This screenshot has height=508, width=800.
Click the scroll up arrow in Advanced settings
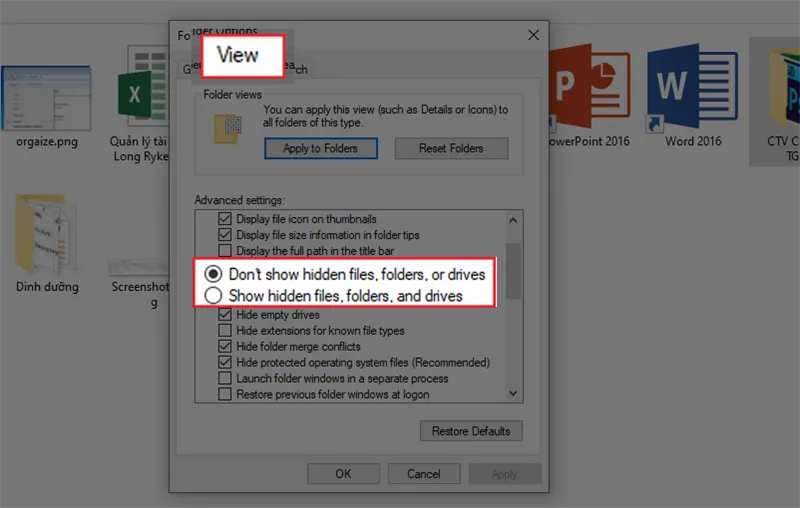tap(514, 220)
